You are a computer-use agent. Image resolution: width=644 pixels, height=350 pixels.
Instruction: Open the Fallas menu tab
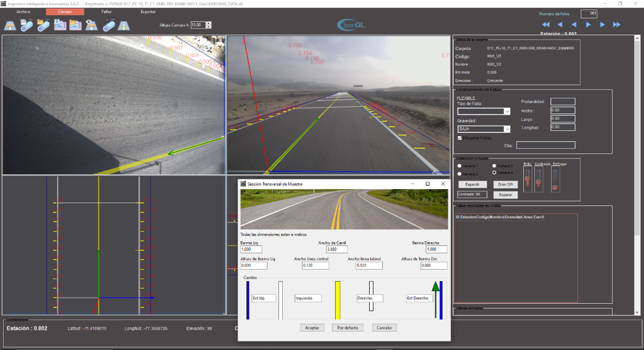coord(106,12)
